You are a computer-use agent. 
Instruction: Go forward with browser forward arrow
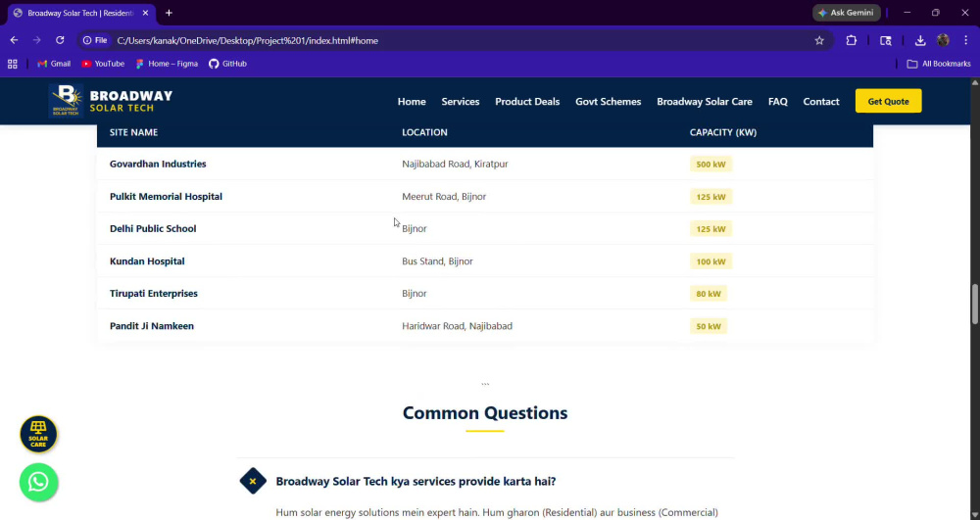pos(37,40)
